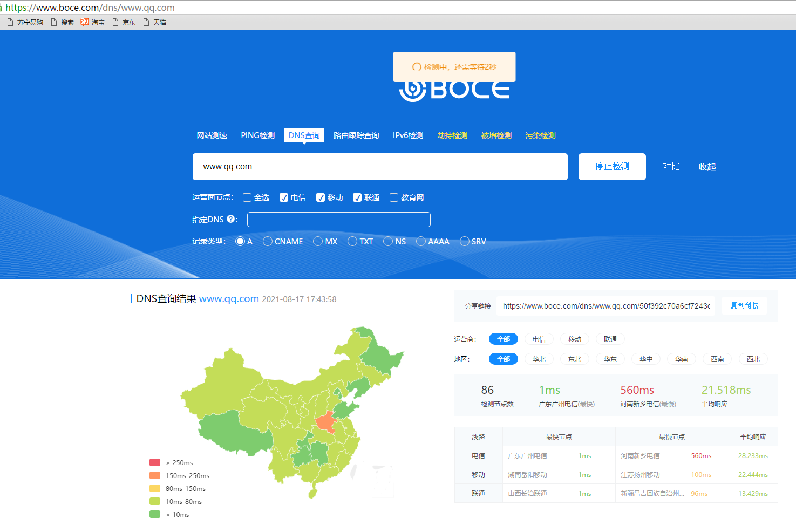The image size is (796, 532).
Task: Open the 京东 bookmark
Action: pyautogui.click(x=124, y=23)
